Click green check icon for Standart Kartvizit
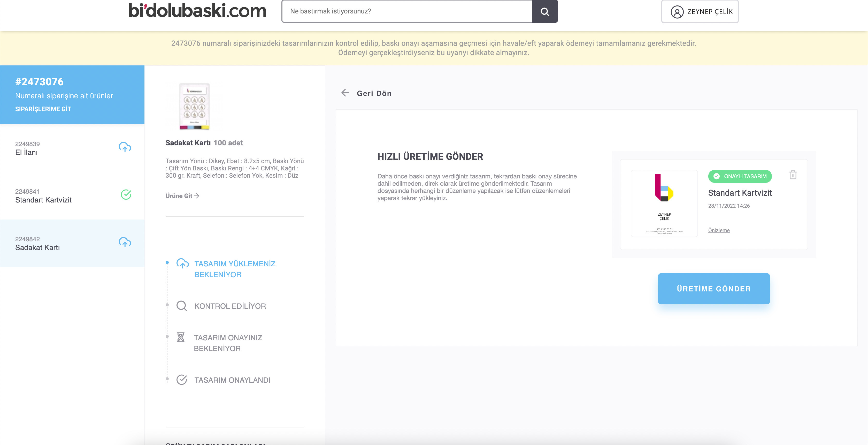Image resolution: width=868 pixels, height=445 pixels. 126,194
